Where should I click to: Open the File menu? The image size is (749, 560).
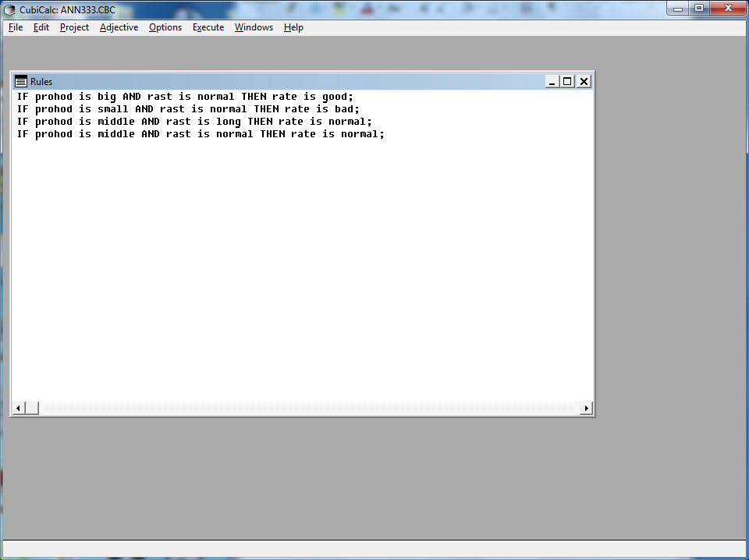click(16, 27)
